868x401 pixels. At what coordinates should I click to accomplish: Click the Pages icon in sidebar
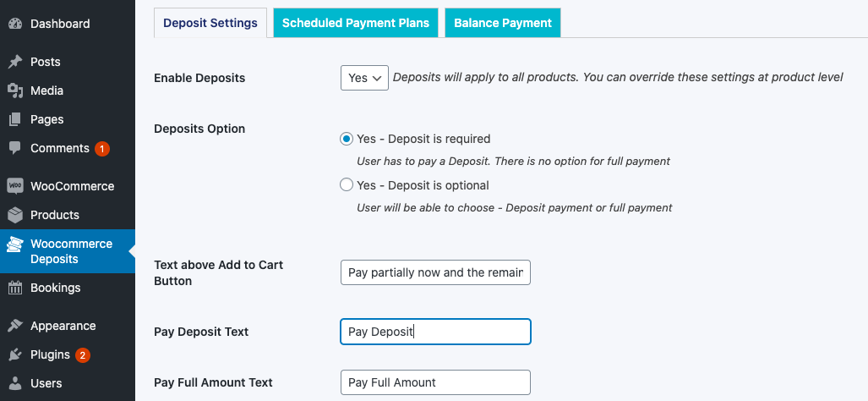(x=15, y=119)
